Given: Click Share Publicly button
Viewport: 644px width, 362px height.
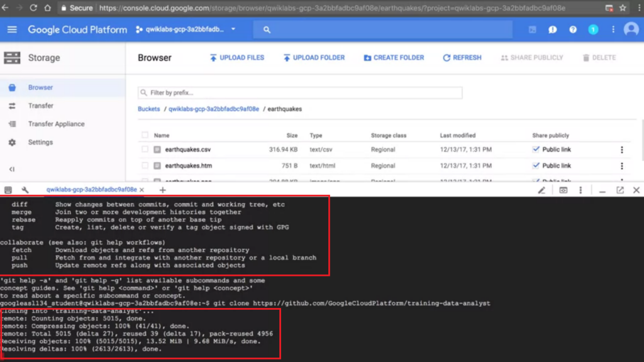Looking at the screenshot, I should pos(532,58).
